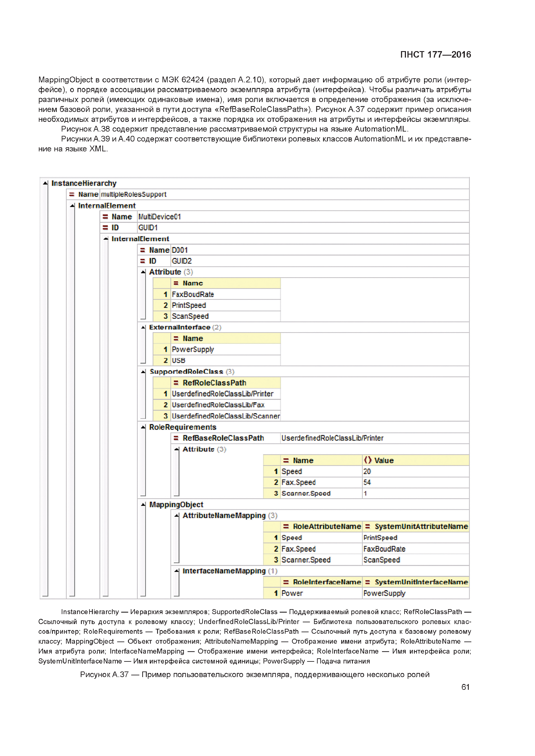Collapse the InstanceHierarchy node
Image resolution: width=535 pixels, height=756 pixels.
pyautogui.click(x=46, y=183)
